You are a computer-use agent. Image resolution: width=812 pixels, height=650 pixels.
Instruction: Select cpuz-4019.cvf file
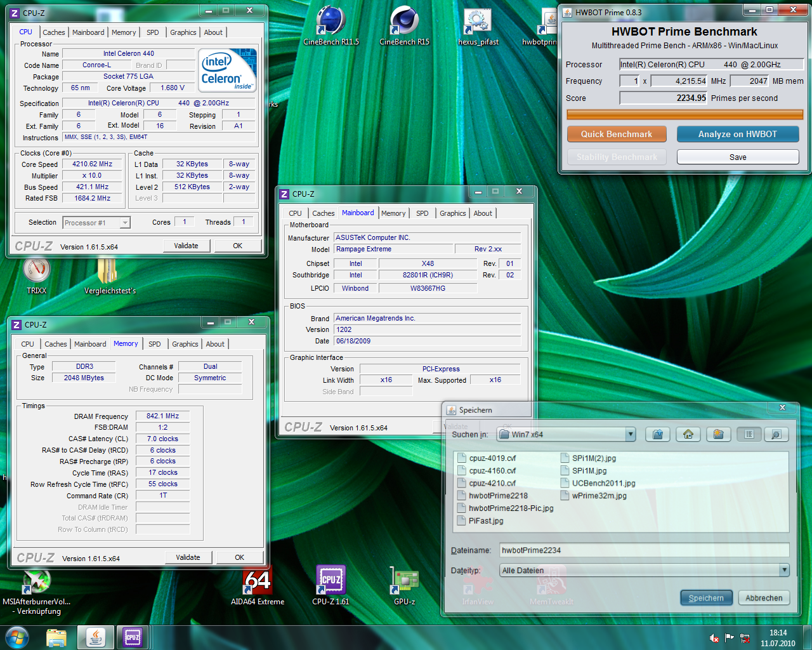click(x=487, y=458)
